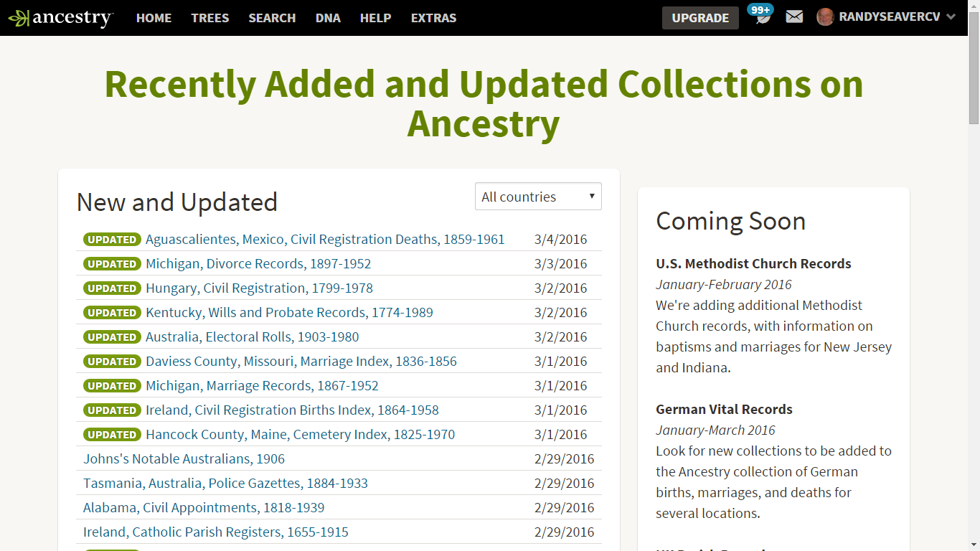980x551 pixels.
Task: Click the page title Recently Added and Updated Collections
Action: pos(484,104)
